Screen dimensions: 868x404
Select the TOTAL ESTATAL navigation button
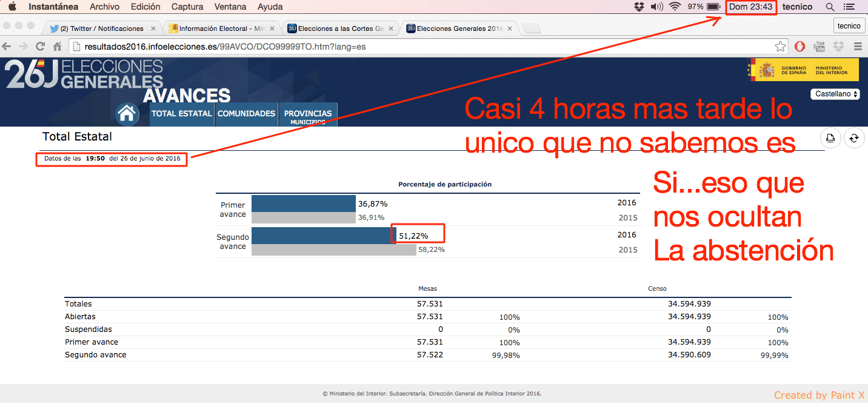pyautogui.click(x=181, y=114)
